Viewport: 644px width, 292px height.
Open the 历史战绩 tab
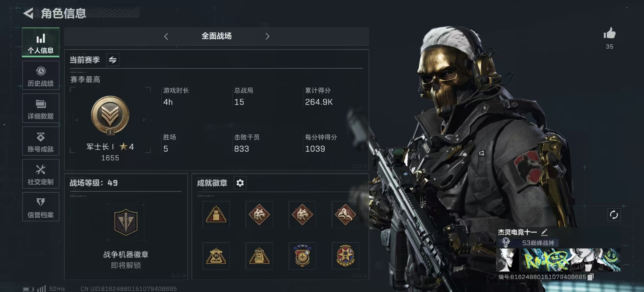tap(41, 76)
